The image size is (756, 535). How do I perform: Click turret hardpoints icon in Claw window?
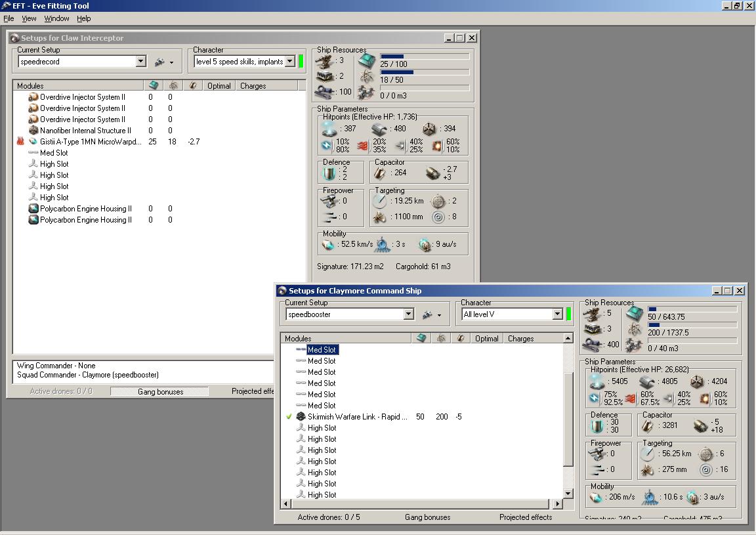325,61
